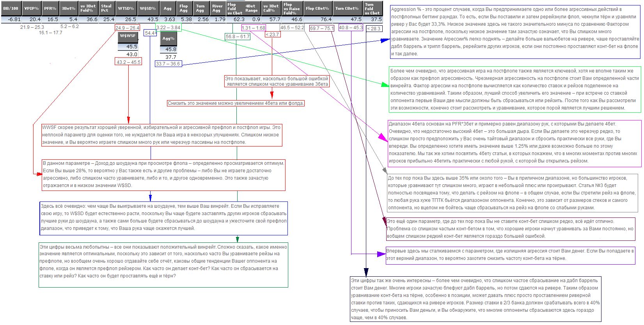Viewport: 644px width, 325px height.
Task: Select the 76.4 value under Flop CBet%
Action: [326, 19]
